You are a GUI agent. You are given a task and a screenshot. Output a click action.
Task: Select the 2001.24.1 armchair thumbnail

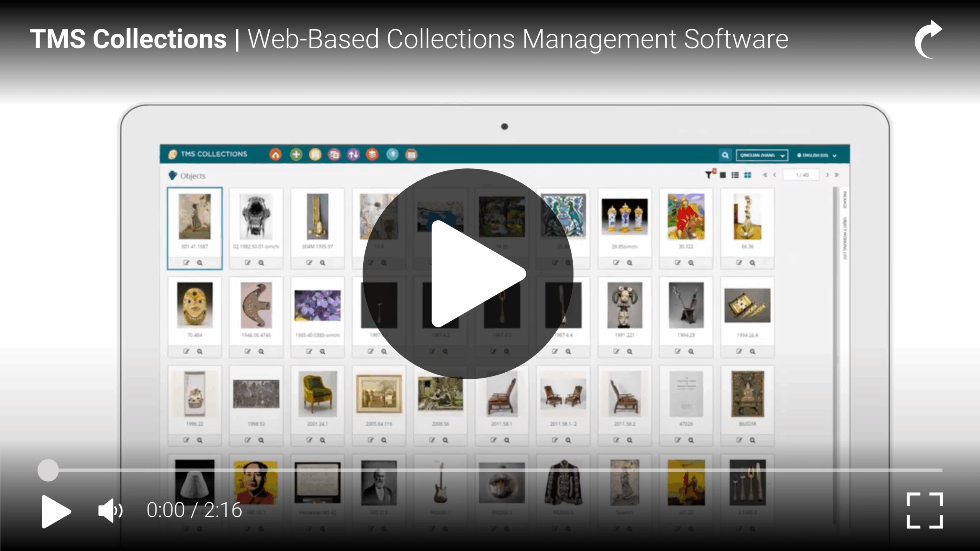317,394
